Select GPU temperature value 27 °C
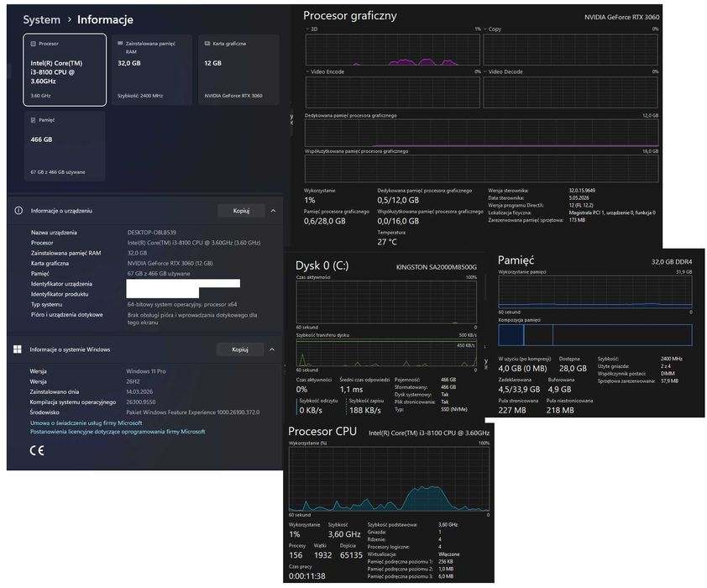Image resolution: width=707 pixels, height=588 pixels. pyautogui.click(x=387, y=242)
